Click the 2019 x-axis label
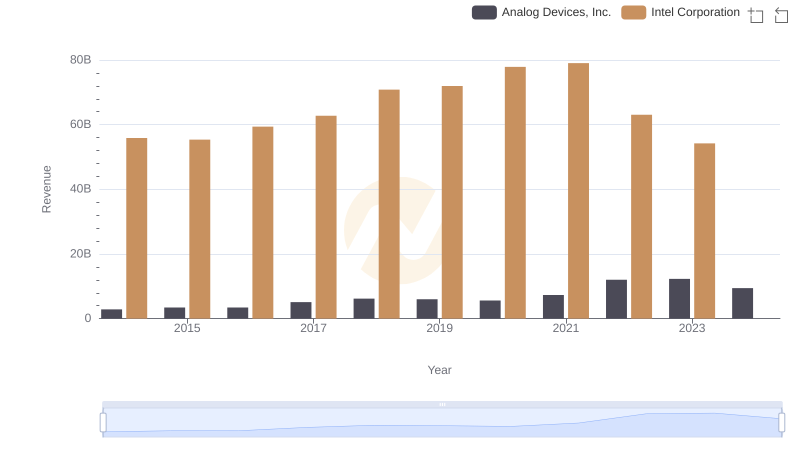This screenshot has height=461, width=800. click(x=439, y=328)
